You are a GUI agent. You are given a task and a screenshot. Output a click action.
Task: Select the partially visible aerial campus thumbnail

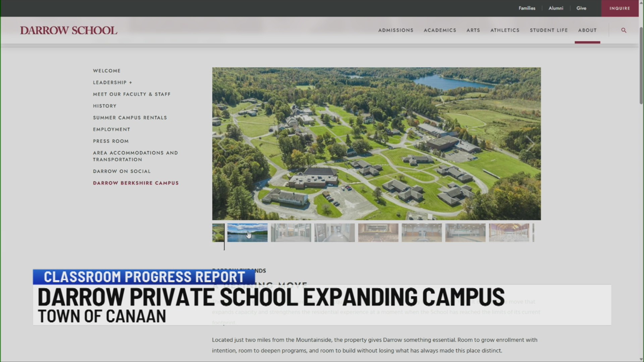tap(218, 233)
